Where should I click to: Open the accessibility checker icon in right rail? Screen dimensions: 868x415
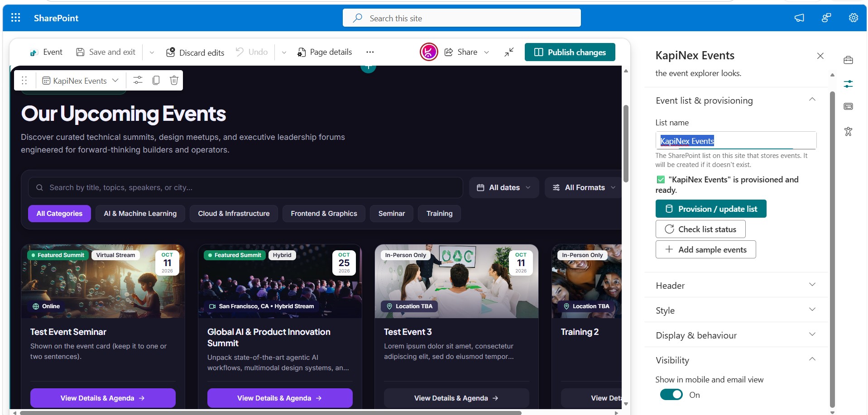coord(848,131)
